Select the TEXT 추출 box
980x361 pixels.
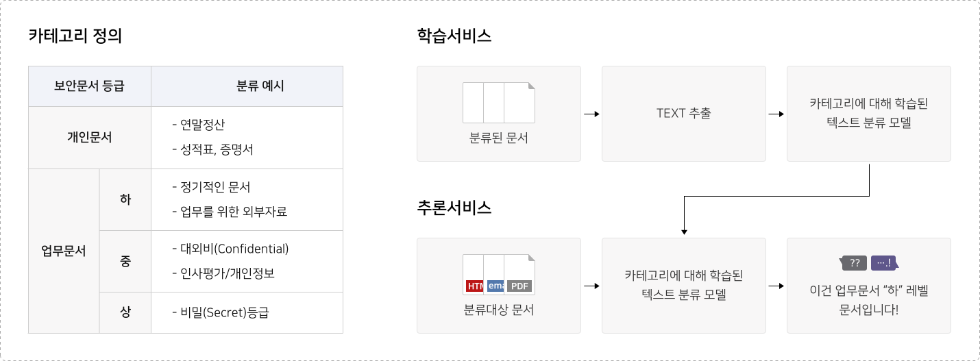coord(684,114)
